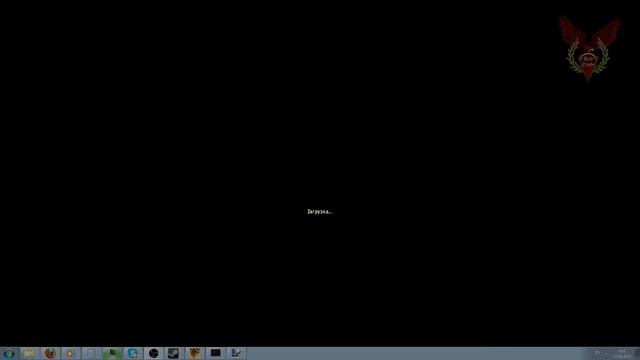Click the 'Загрузка...' loading text

(320, 212)
